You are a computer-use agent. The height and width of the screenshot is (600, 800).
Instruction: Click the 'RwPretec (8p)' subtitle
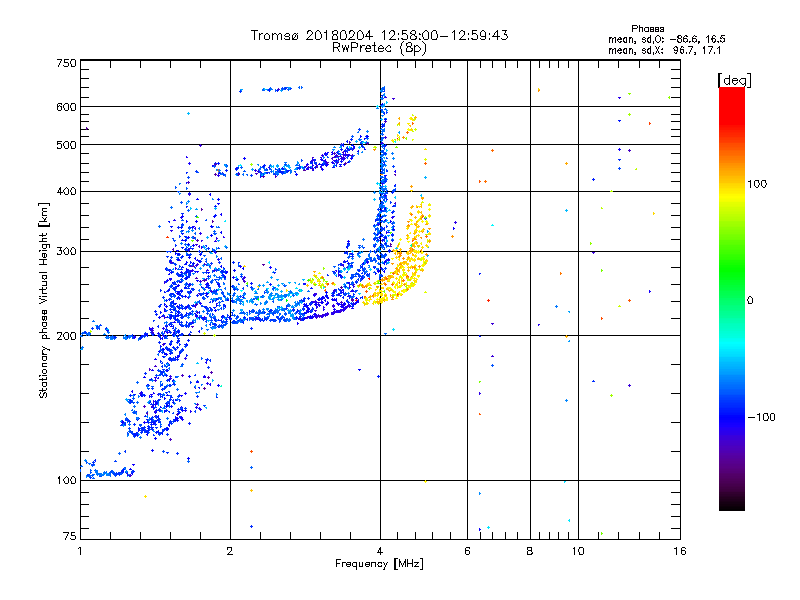click(x=379, y=48)
